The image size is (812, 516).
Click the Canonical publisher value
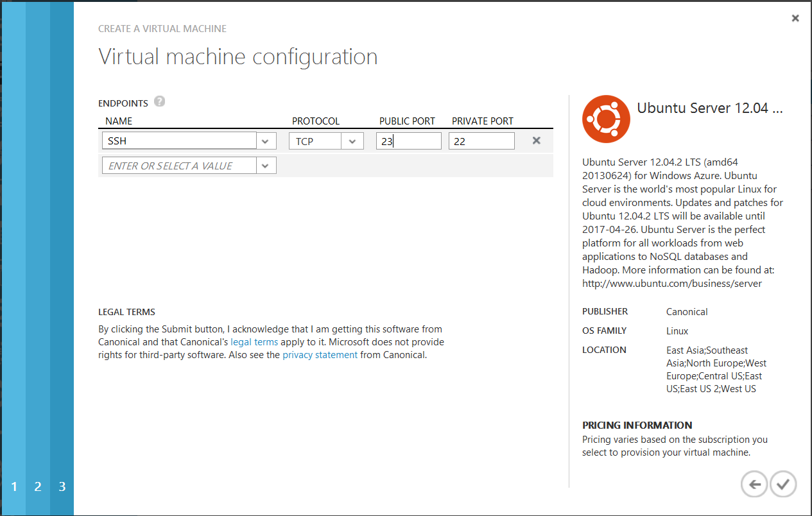coord(687,312)
